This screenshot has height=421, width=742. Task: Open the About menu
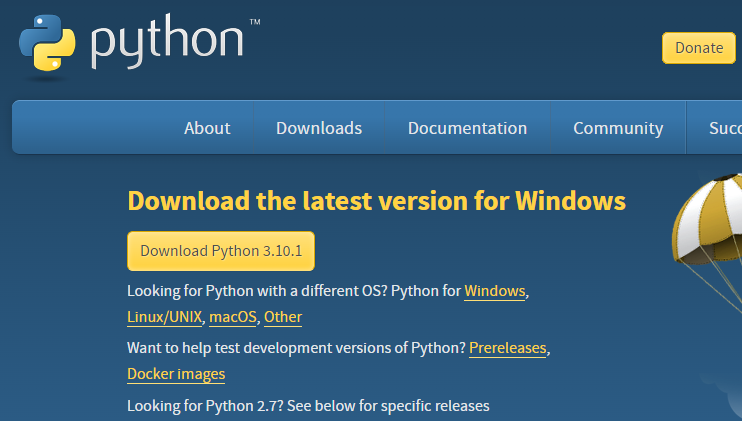pos(207,128)
